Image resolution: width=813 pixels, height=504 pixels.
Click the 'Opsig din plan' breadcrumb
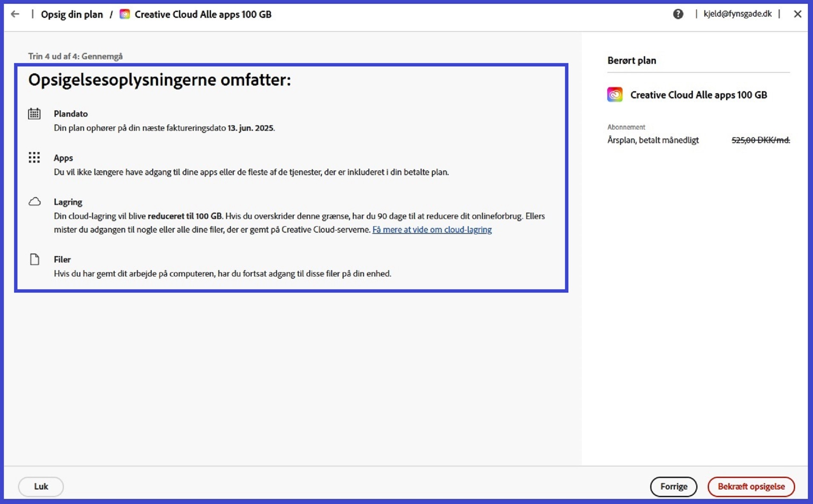pyautogui.click(x=72, y=14)
